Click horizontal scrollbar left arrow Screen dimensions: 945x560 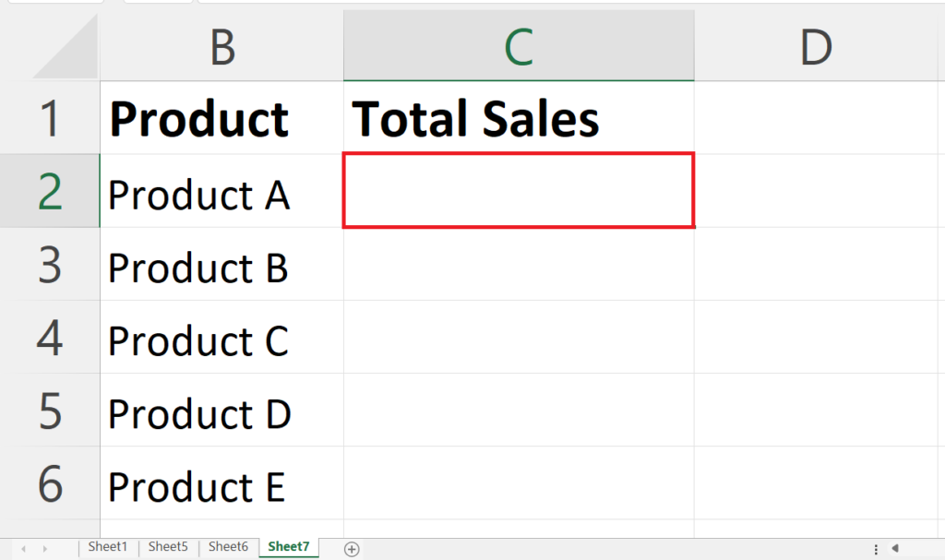click(x=895, y=548)
